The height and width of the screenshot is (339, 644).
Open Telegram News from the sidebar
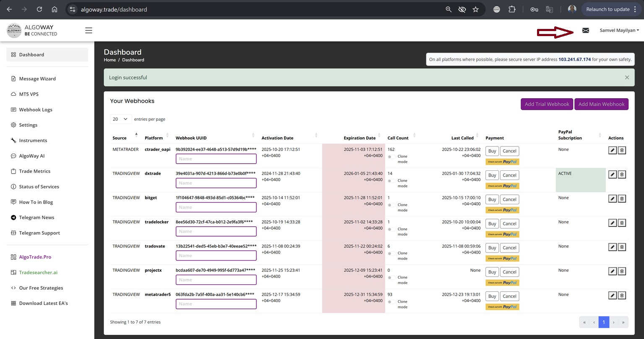(37, 217)
